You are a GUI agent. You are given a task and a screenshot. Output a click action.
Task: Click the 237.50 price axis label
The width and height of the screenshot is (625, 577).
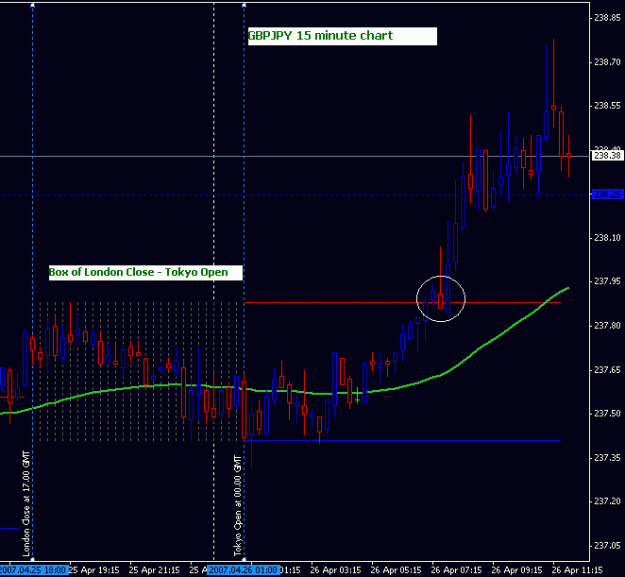(607, 414)
